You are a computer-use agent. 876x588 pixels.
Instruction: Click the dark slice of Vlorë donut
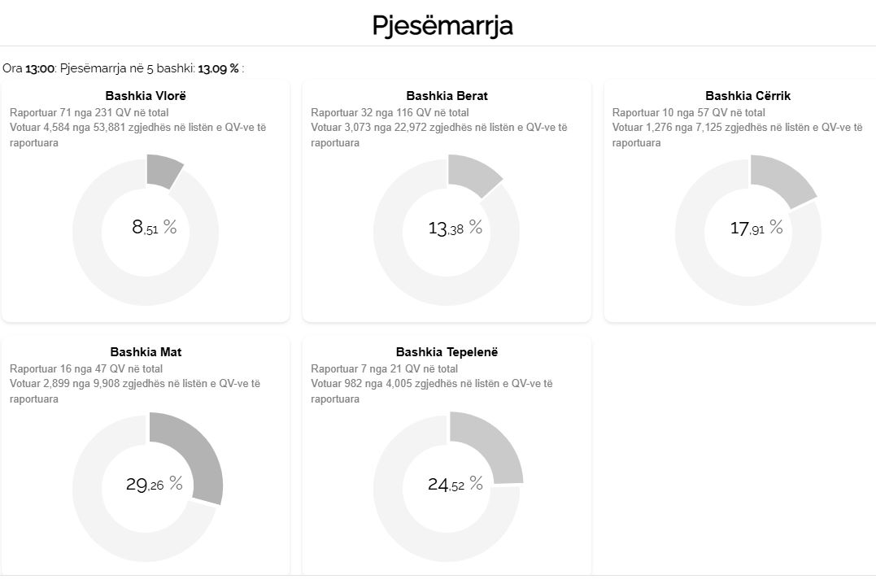tap(163, 171)
